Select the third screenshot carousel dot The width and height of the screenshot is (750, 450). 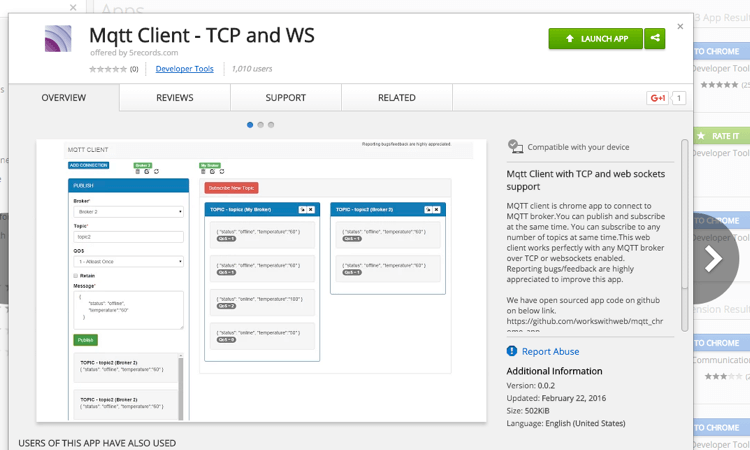click(x=271, y=125)
